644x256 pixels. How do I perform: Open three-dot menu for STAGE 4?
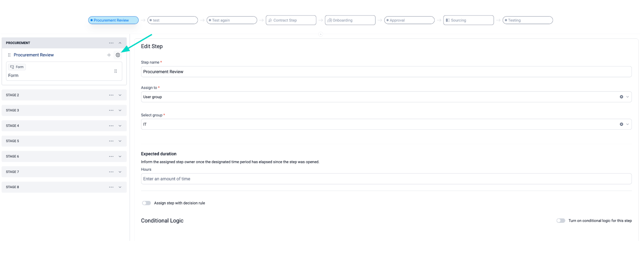111,126
